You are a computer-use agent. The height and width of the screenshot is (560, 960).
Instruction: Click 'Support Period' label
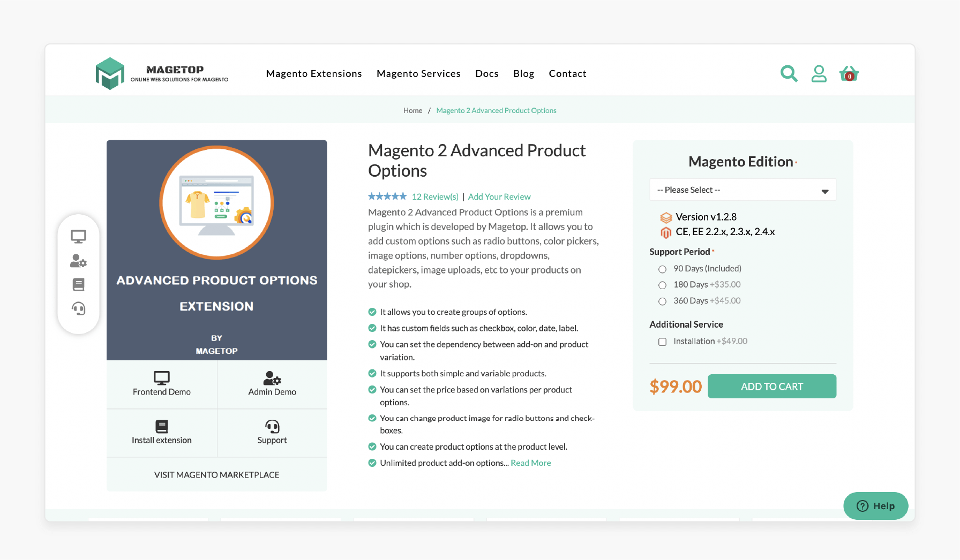[x=680, y=252]
